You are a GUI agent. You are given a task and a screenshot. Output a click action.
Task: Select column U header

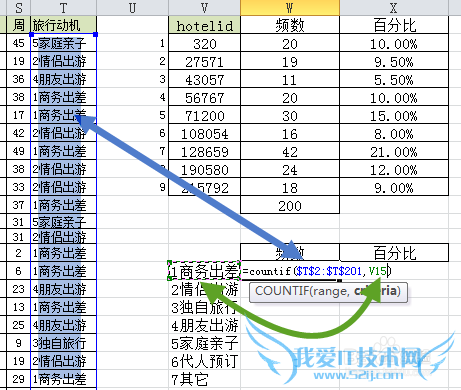[x=132, y=8]
